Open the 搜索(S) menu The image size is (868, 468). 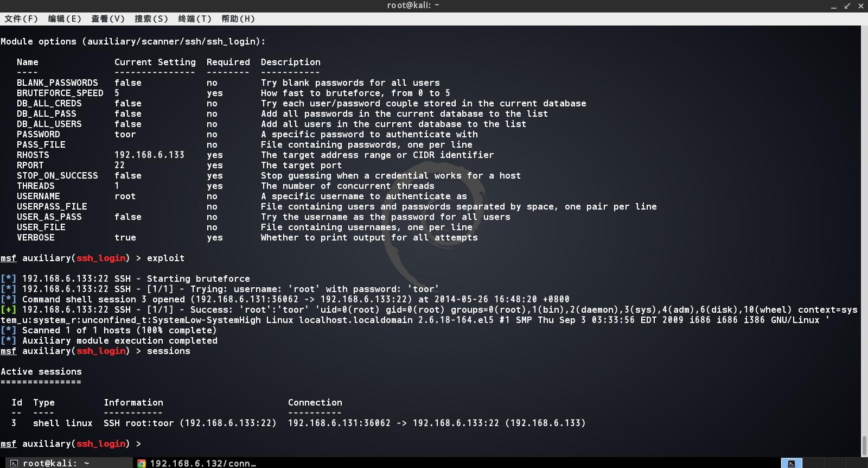[151, 19]
